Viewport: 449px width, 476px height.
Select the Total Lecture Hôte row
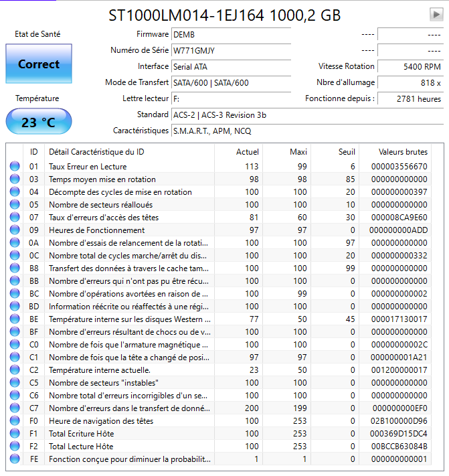click(x=218, y=447)
